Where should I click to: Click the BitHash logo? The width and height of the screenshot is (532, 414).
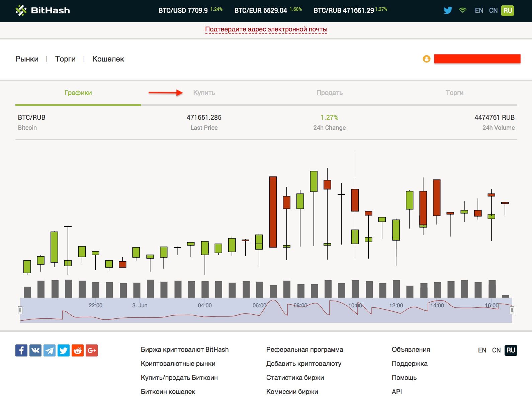(42, 10)
